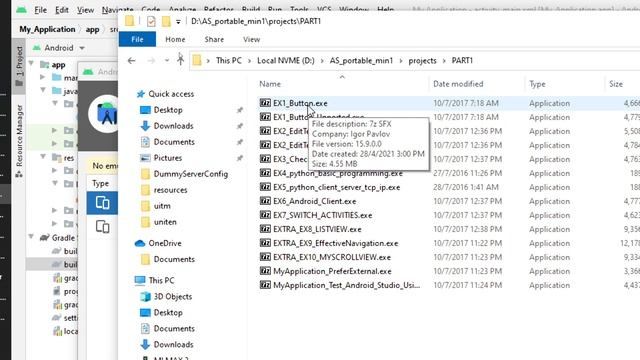Image resolution: width=640 pixels, height=360 pixels.
Task: Open OneDrive in navigation pane
Action: tap(164, 243)
